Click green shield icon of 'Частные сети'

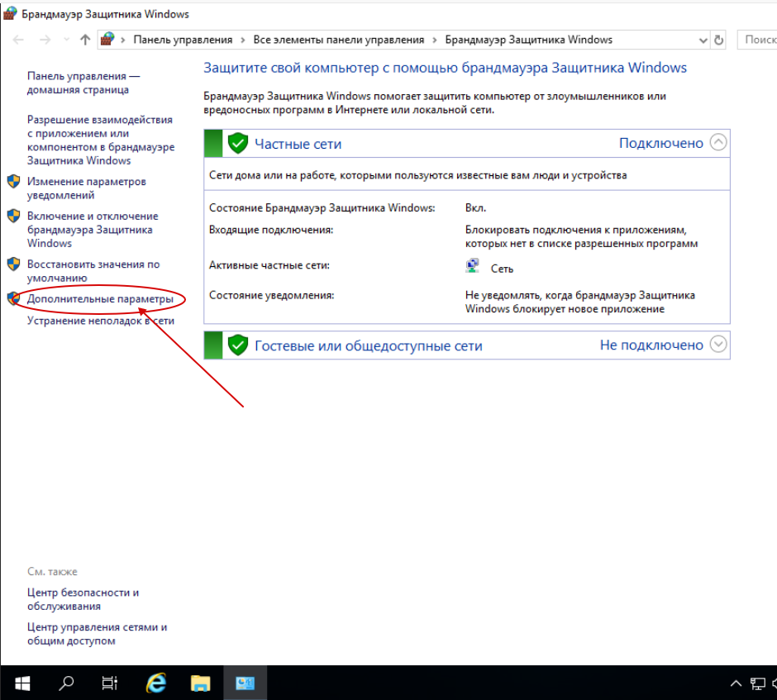(x=238, y=143)
